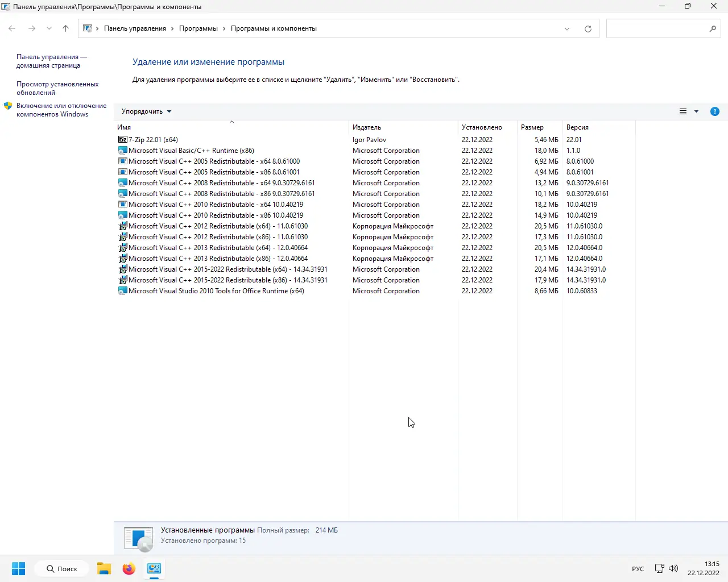This screenshot has height=582, width=728.
Task: Click the 5,46 МБ size cell
Action: (546, 140)
